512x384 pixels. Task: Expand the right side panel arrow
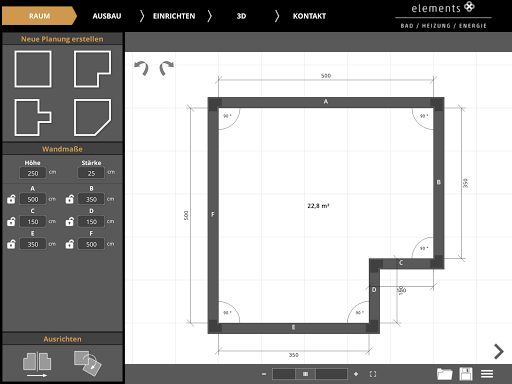coord(499,351)
